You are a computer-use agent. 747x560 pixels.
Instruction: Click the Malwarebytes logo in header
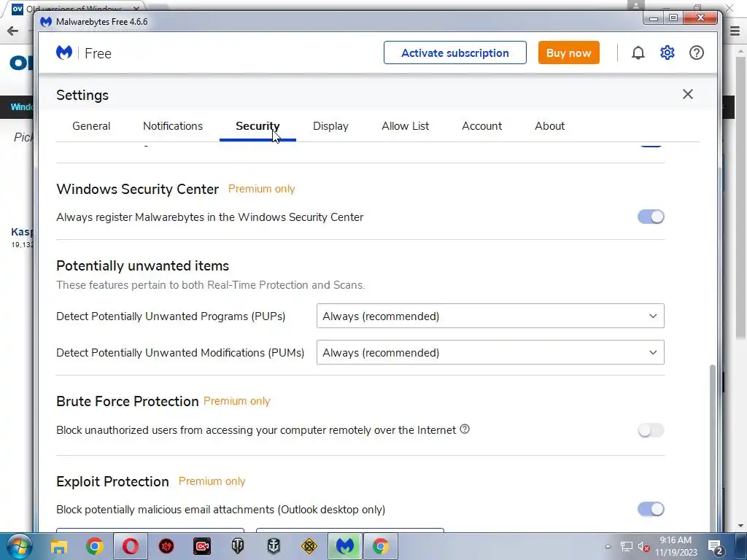64,52
